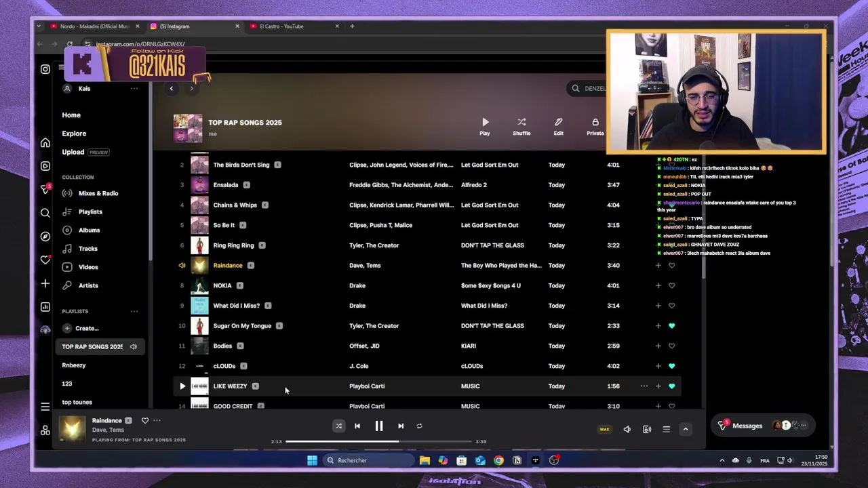Open the Alfredo 2 album link
The height and width of the screenshot is (488, 868).
click(x=473, y=185)
